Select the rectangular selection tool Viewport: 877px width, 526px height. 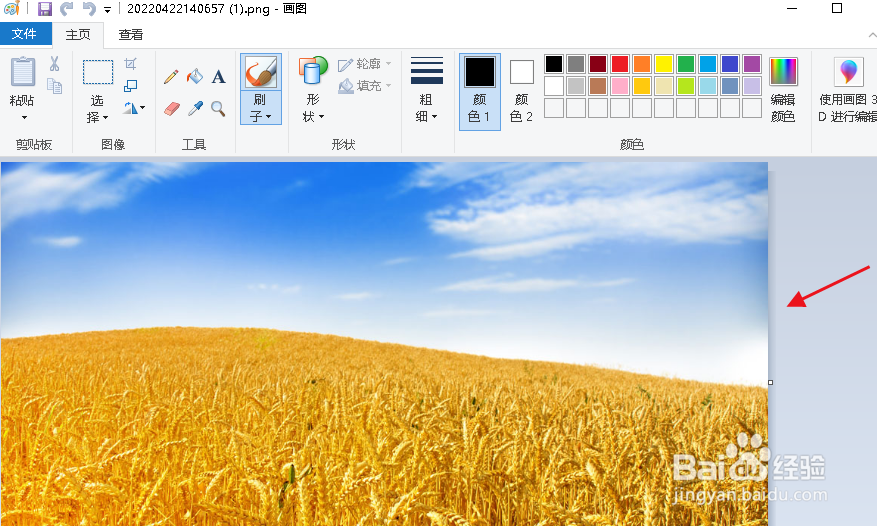click(x=98, y=72)
